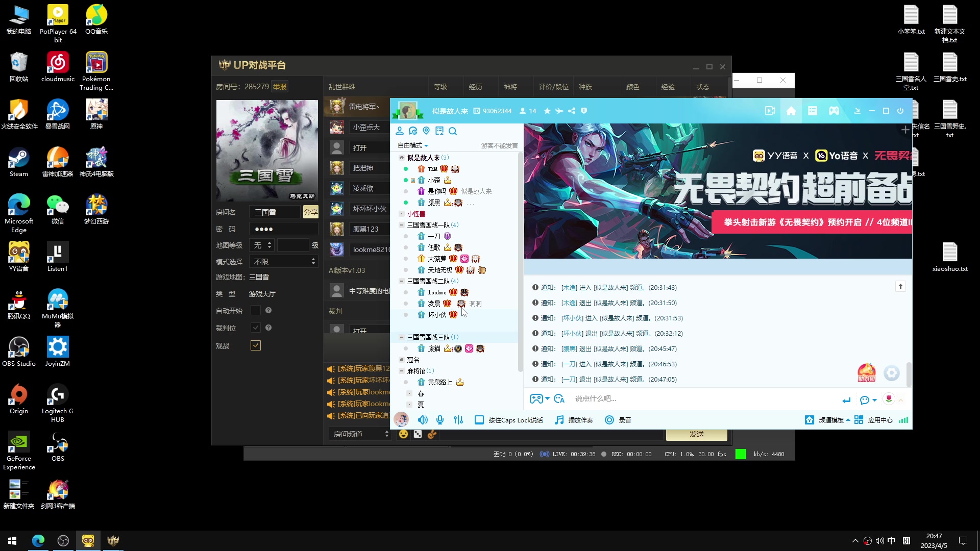This screenshot has height=551, width=980.
Task: Open the 模式选择 dropdown showing 不限
Action: point(283,261)
